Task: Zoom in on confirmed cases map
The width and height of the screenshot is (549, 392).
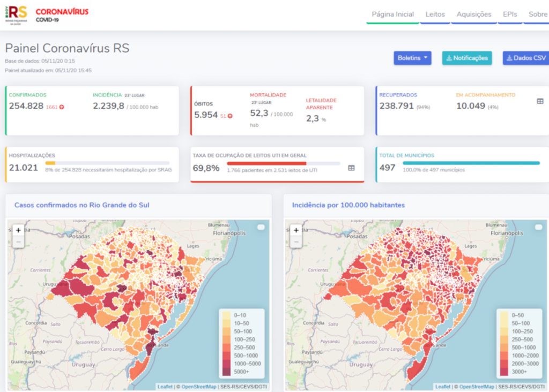Action: click(x=18, y=230)
